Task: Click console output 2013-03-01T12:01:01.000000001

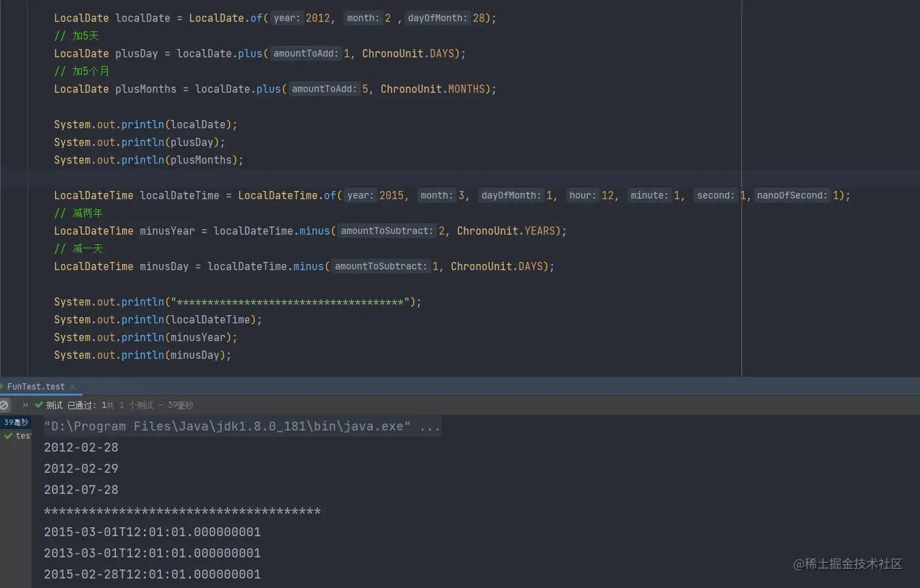Action: 152,553
